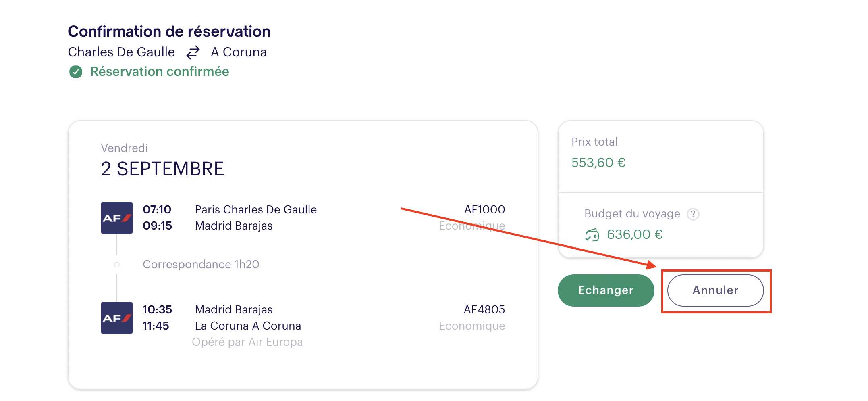868x401 pixels.
Task: Click the green confirmation checkmark icon
Action: pos(76,72)
